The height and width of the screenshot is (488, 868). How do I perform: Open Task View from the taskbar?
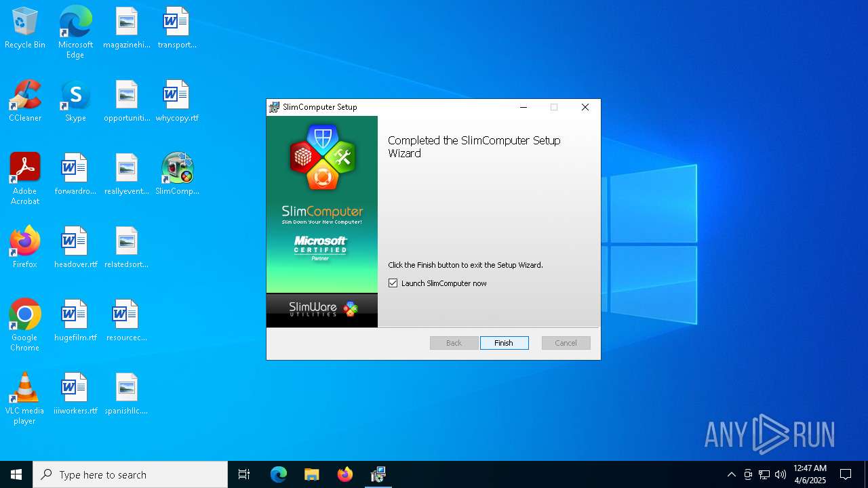coord(244,474)
